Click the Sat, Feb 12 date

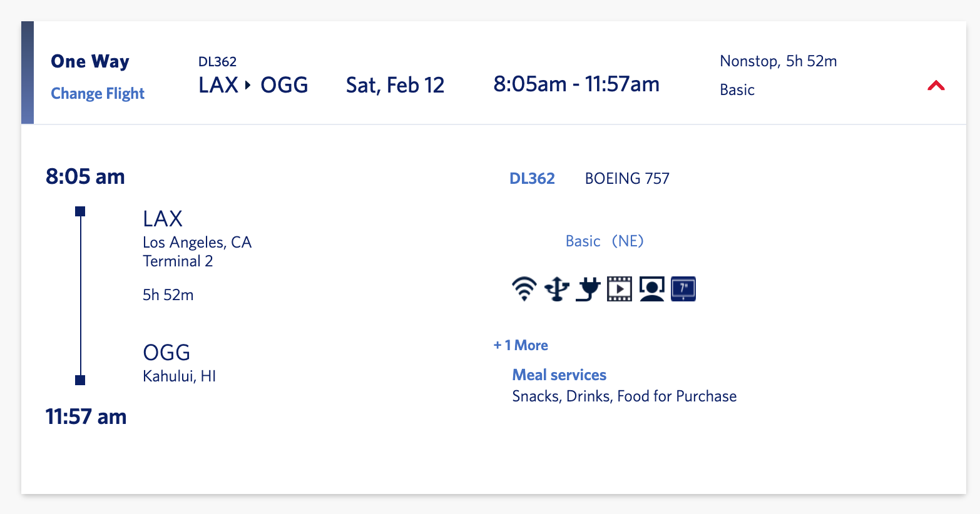(395, 85)
